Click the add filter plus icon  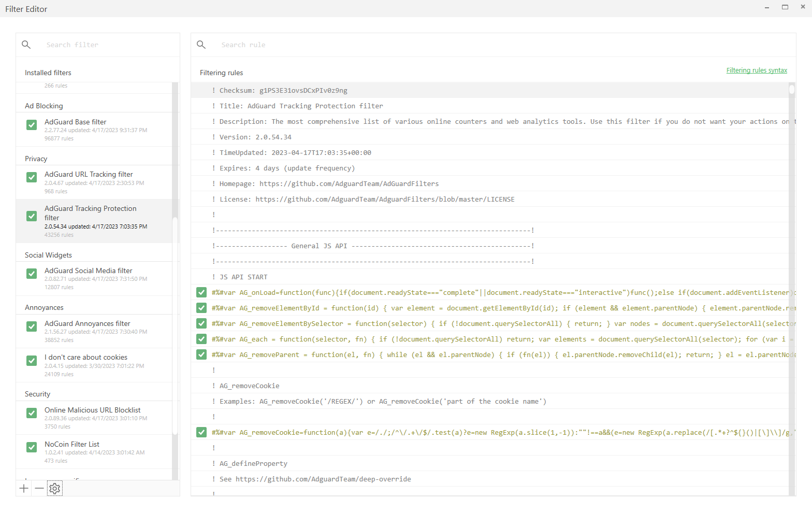click(x=24, y=488)
